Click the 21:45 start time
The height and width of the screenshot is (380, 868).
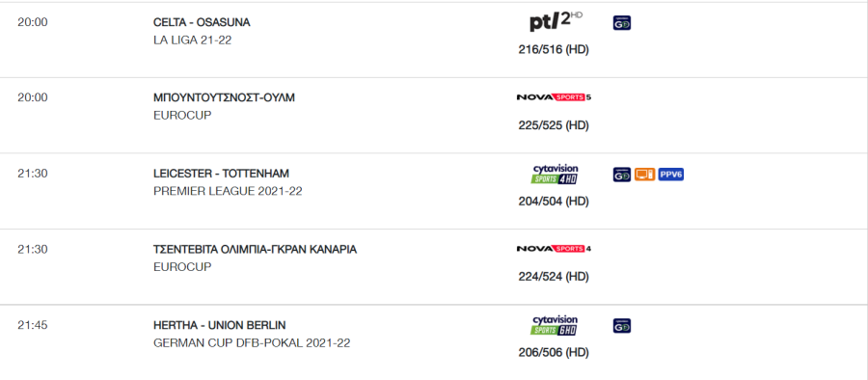tap(33, 325)
